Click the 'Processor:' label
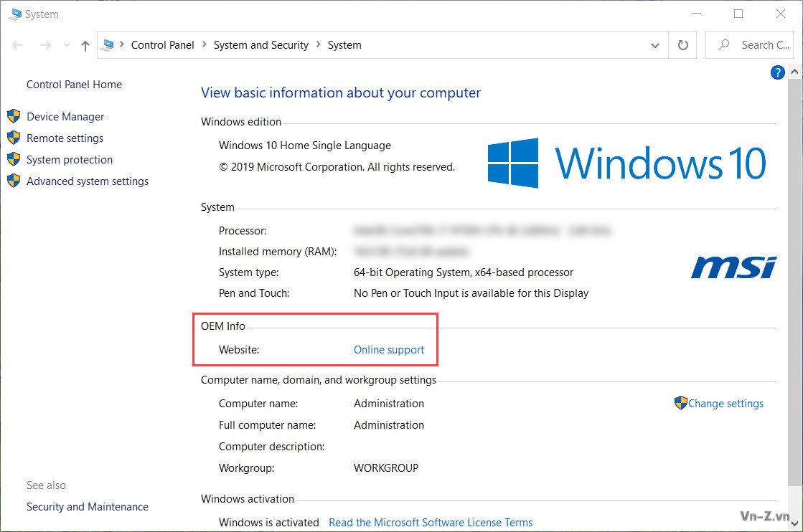The height and width of the screenshot is (532, 803). 243,231
